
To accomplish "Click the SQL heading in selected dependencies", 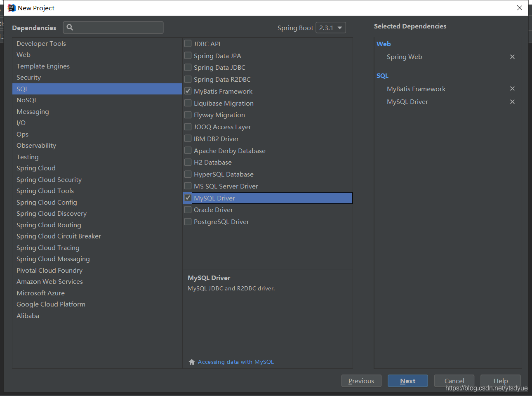I will [x=382, y=76].
